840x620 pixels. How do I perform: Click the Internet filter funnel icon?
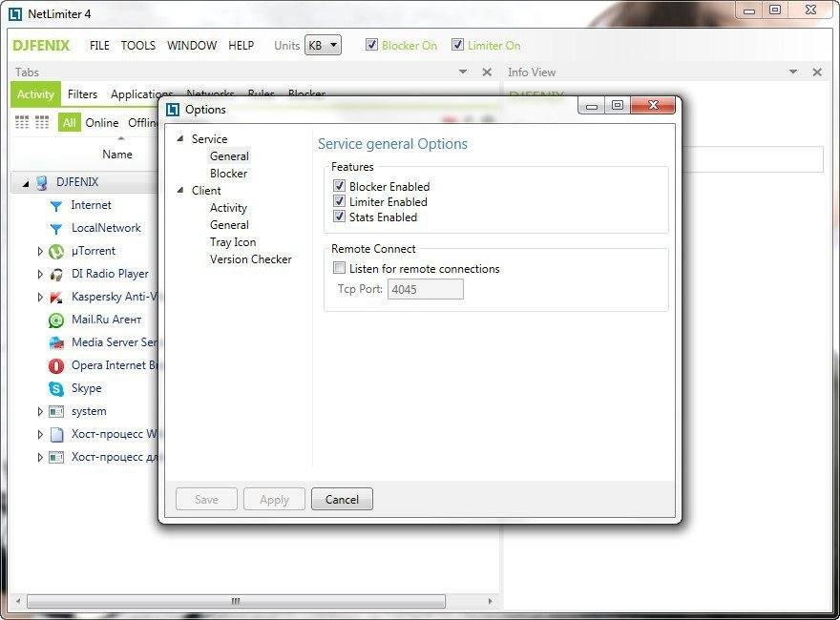[x=55, y=206]
